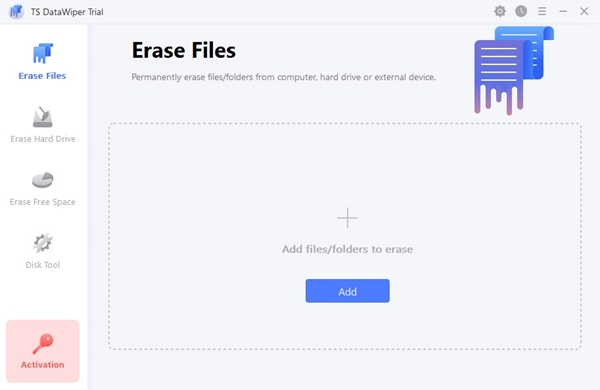Switch to Erase Hard Drive label
Image resolution: width=600 pixels, height=390 pixels.
42,139
